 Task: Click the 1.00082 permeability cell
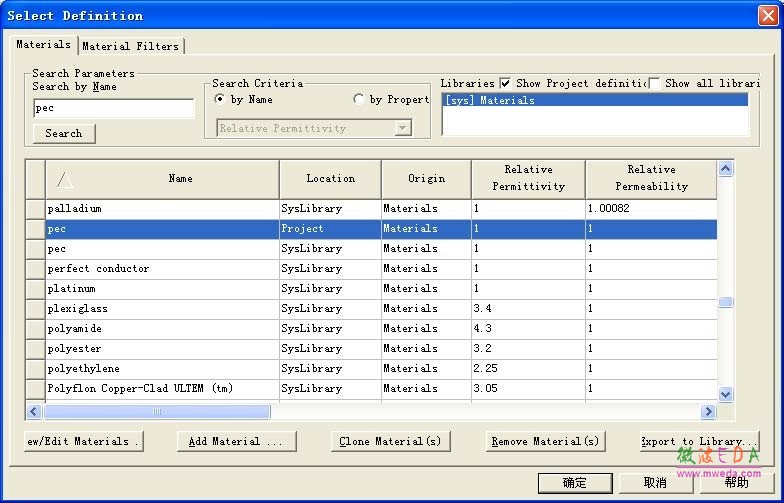tap(652, 208)
